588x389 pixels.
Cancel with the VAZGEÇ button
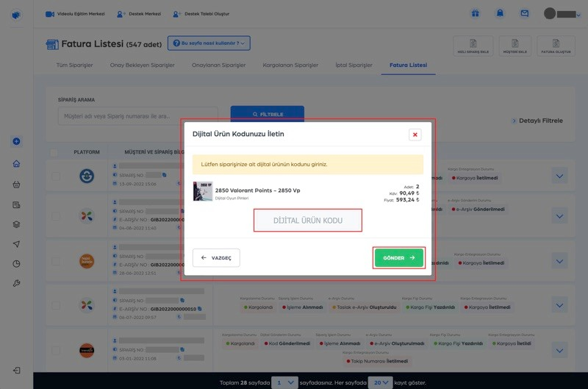tap(216, 257)
